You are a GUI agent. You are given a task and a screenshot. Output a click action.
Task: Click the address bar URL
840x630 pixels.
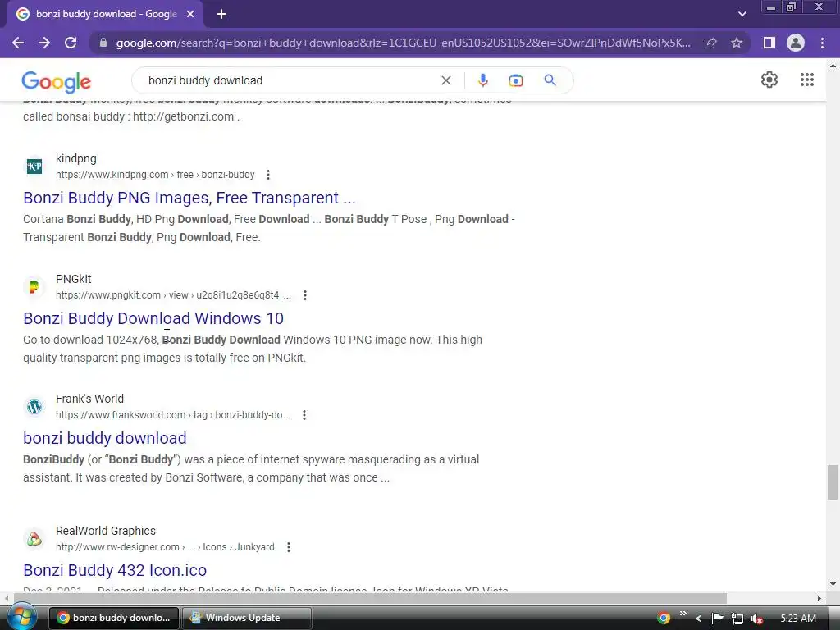click(404, 43)
